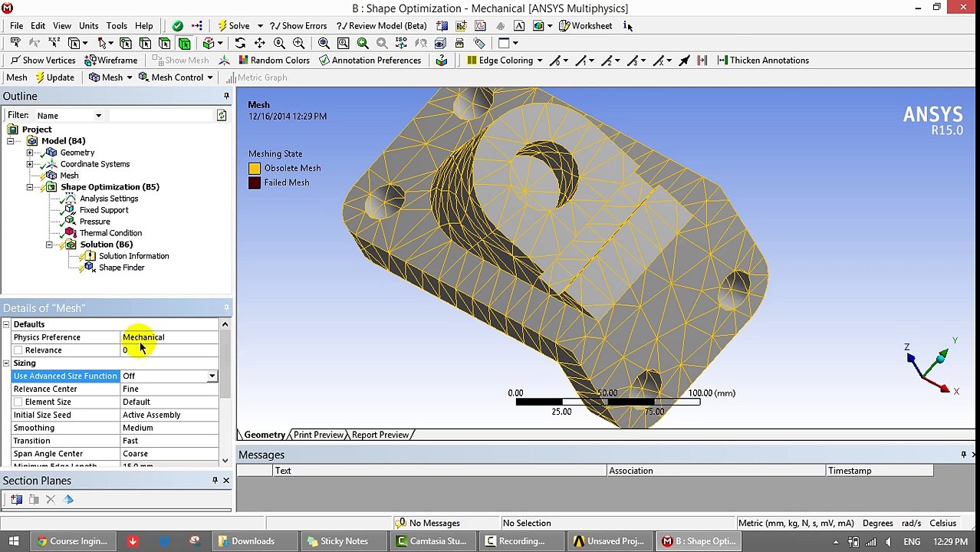Click the ISO isometric view icon
This screenshot has height=552, width=980.
400,43
